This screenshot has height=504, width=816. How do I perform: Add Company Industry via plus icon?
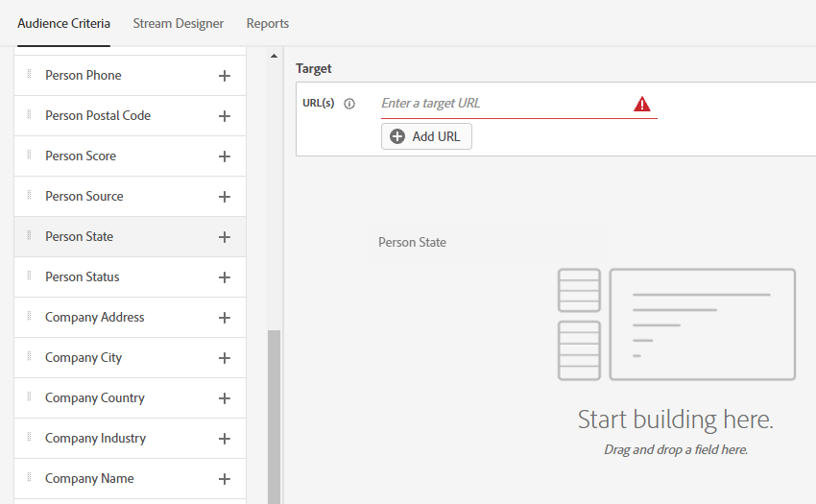(225, 439)
